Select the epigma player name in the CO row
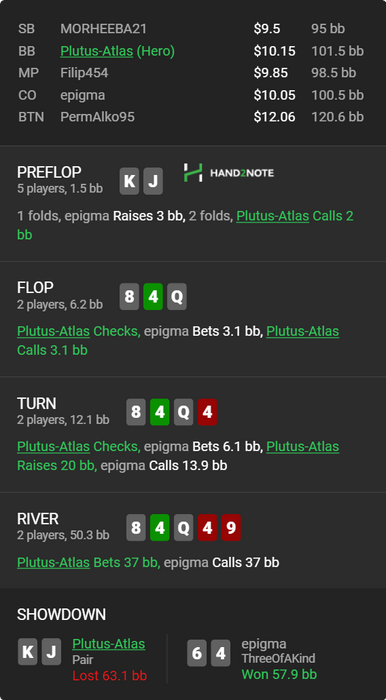Screen dimensions: 386x700 83,95
